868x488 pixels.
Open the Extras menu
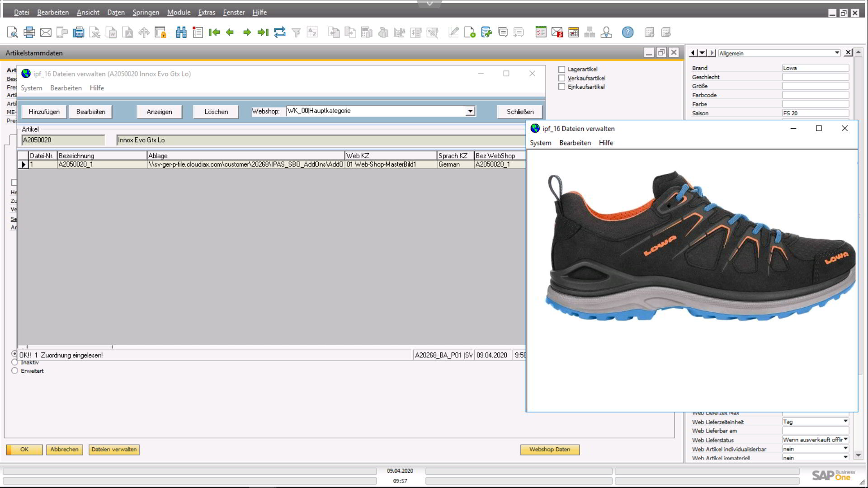click(x=207, y=12)
